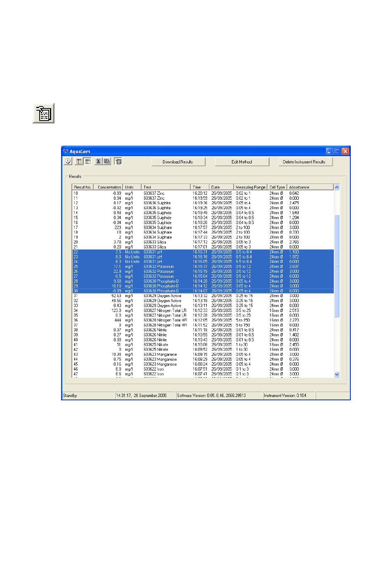The height and width of the screenshot is (586, 392).
Task: Close the AquaGem window
Action: coord(345,151)
